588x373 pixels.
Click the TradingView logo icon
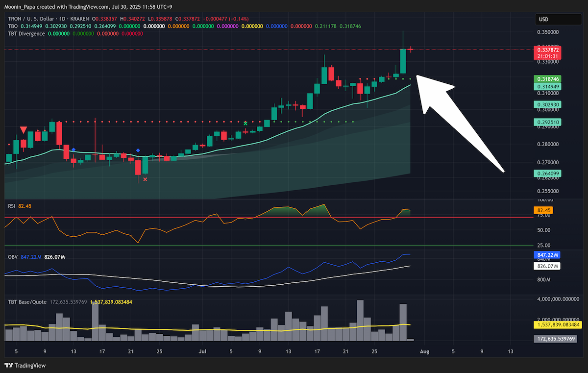pyautogui.click(x=9, y=365)
